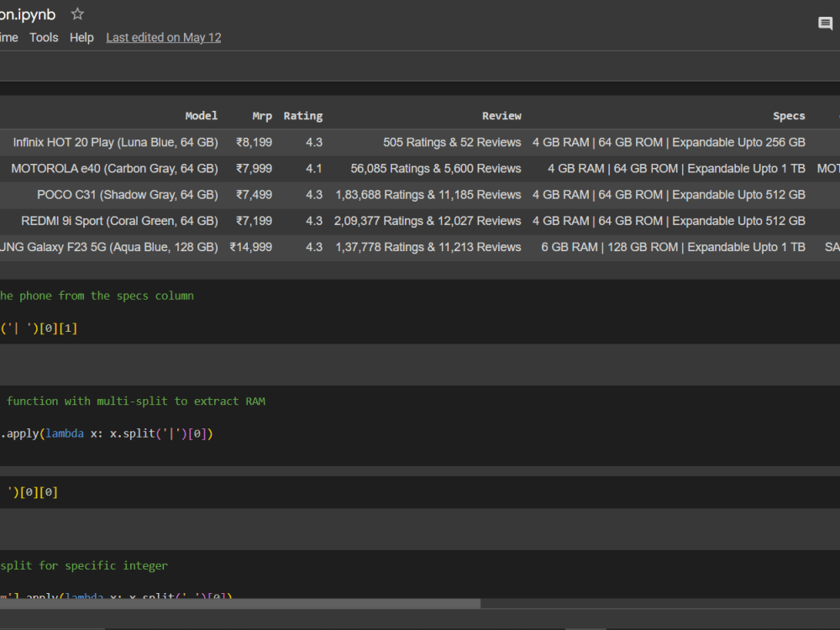The image size is (840, 630).
Task: Click the star icon to bookmark the notebook
Action: (76, 13)
